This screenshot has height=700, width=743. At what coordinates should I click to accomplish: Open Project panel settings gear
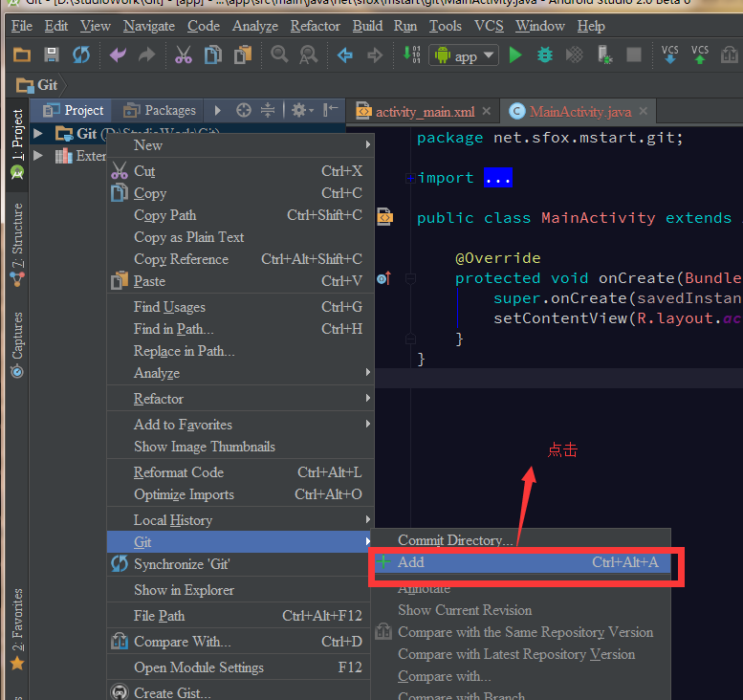302,111
